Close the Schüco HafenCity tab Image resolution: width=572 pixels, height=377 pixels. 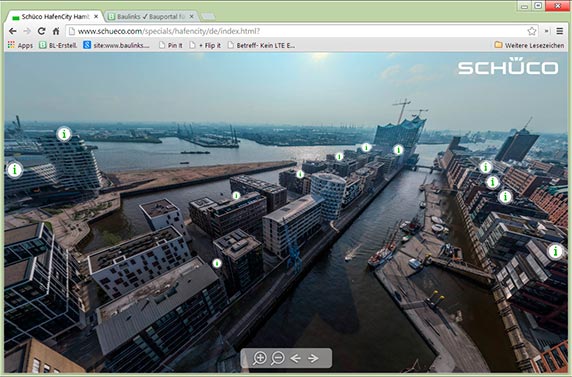tap(96, 16)
